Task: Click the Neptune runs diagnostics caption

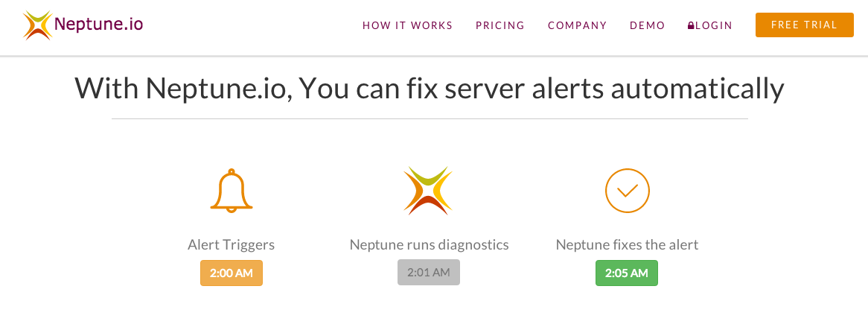Action: point(429,245)
